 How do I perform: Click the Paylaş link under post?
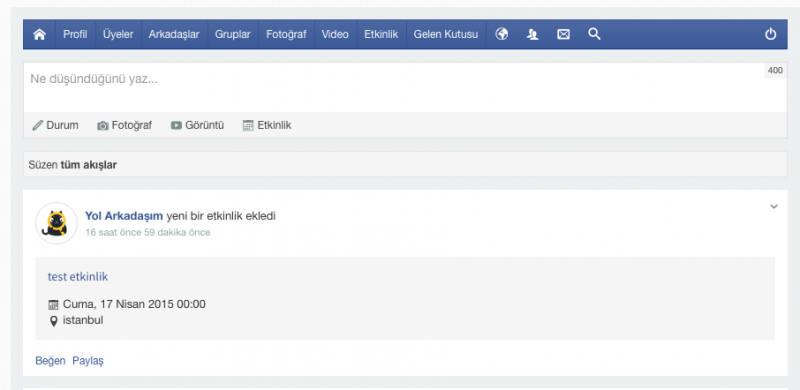click(x=88, y=361)
